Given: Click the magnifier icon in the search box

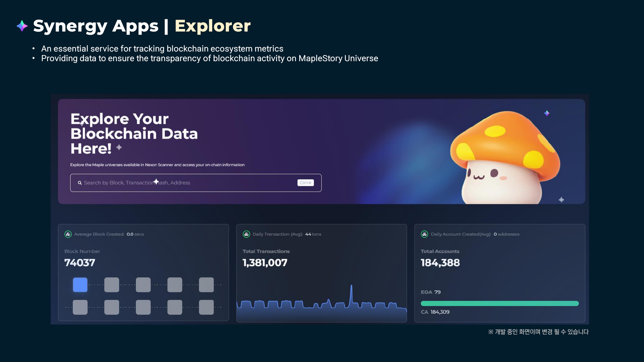Looking at the screenshot, I should pos(80,183).
